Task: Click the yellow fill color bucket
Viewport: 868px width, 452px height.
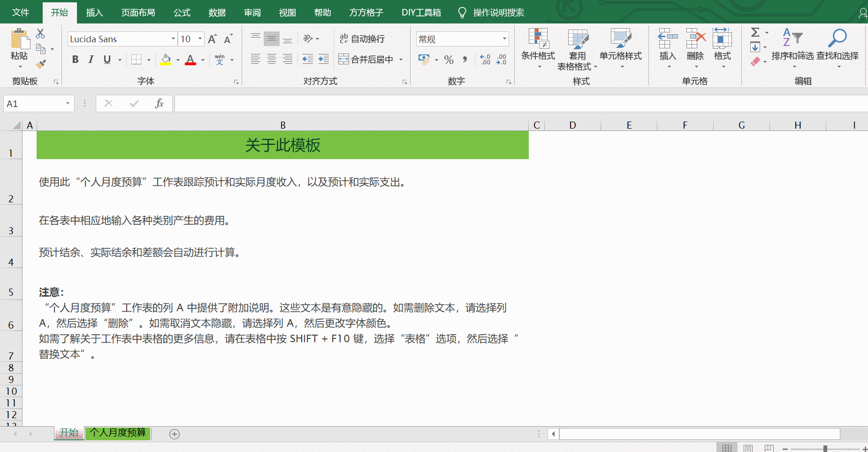Action: point(166,60)
